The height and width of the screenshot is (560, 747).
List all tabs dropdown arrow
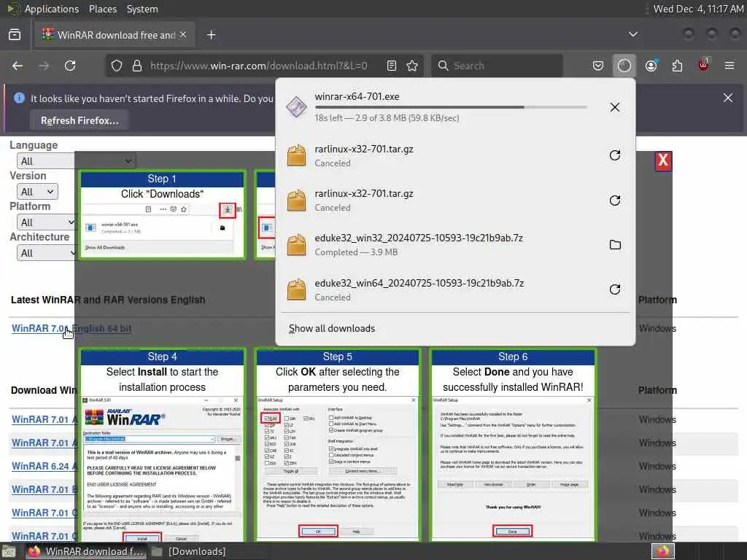(633, 34)
